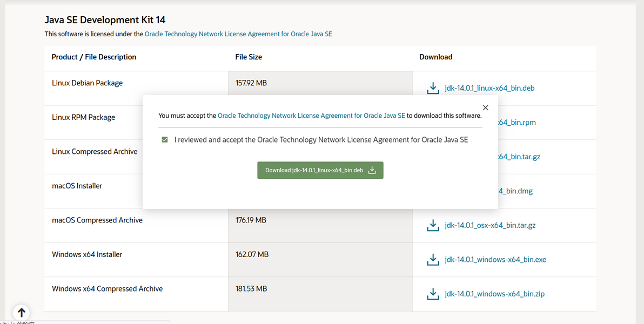Download jdk-14.0.1_linux-x64_bin.deb file link
Screen dimensions: 644x324
(489, 88)
